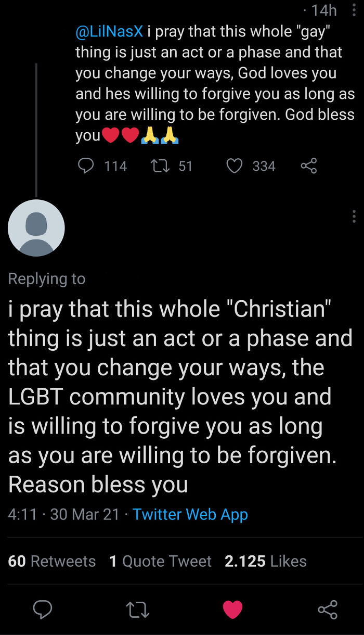Expand the Replying to thread details
Image resolution: width=364 pixels, height=635 pixels.
coord(46,278)
